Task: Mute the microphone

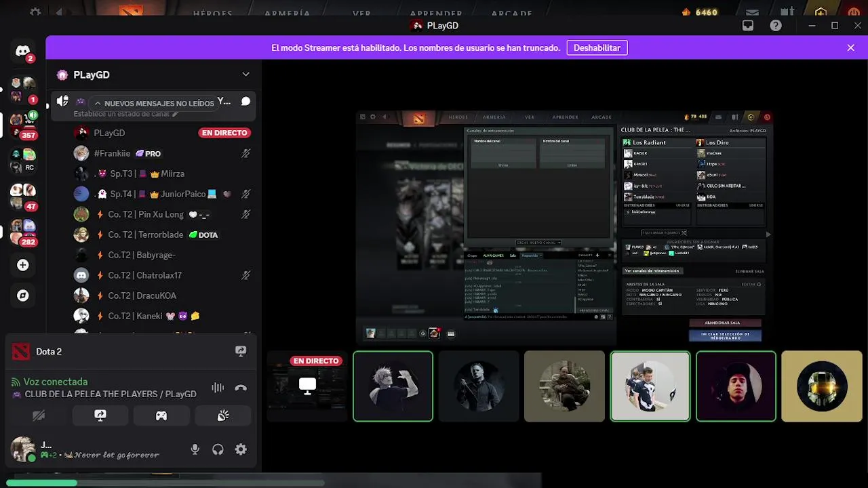Action: pyautogui.click(x=195, y=449)
